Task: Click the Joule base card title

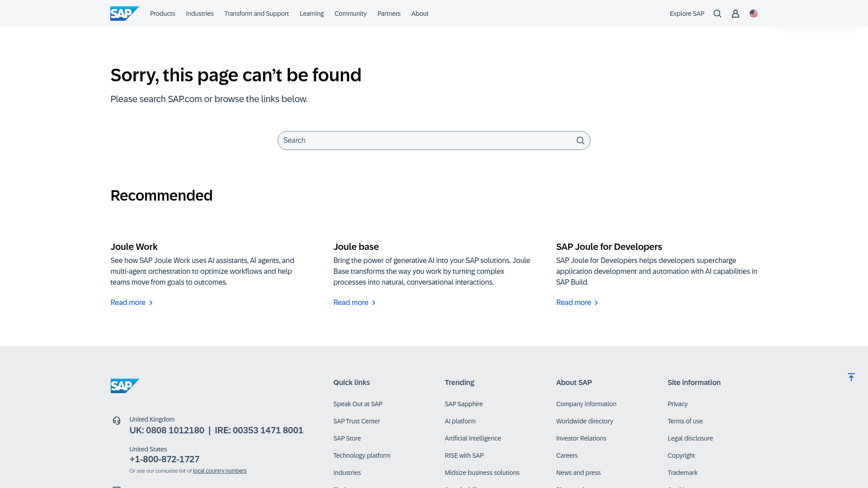Action: [356, 247]
